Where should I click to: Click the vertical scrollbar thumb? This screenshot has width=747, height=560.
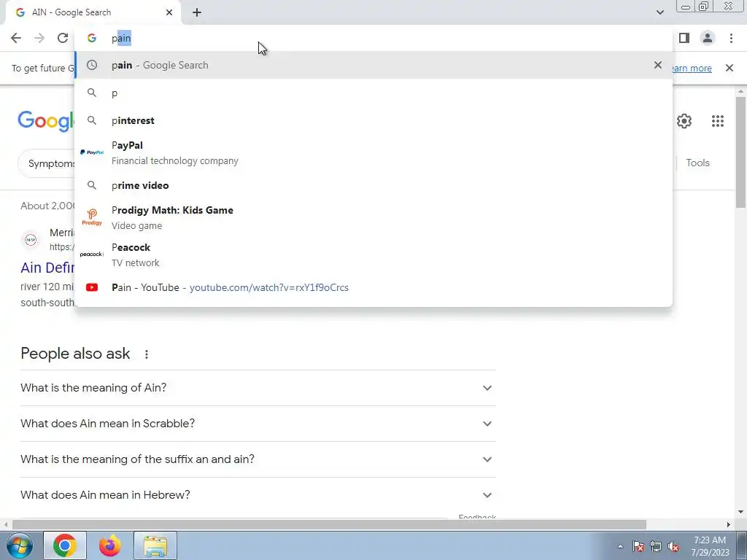(741, 152)
